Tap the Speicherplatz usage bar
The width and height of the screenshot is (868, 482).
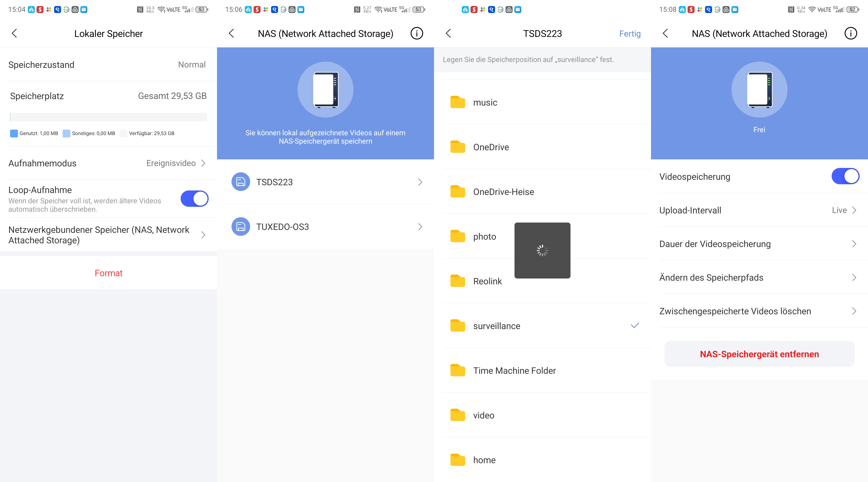click(108, 117)
